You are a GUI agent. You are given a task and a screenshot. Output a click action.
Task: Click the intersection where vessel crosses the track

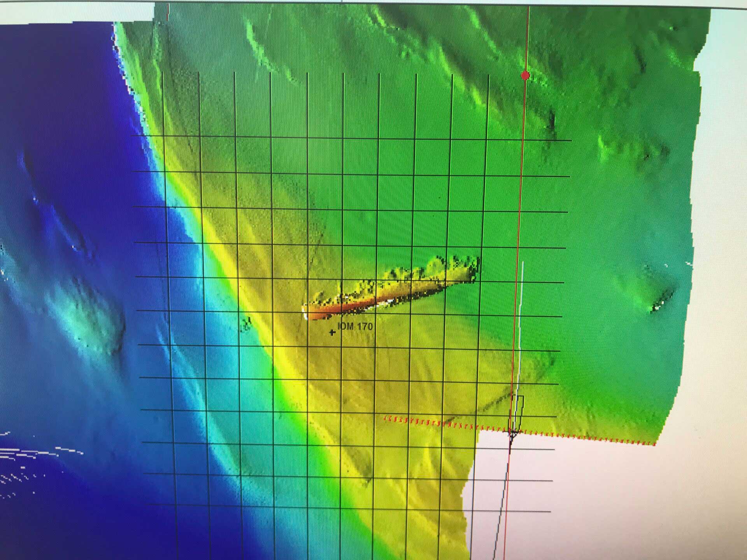(514, 431)
